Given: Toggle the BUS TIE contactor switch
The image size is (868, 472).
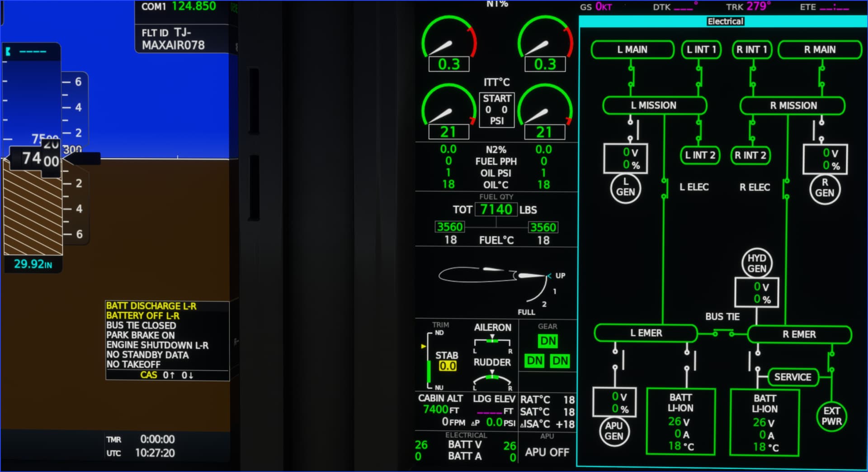Looking at the screenshot, I should pyautogui.click(x=723, y=334).
